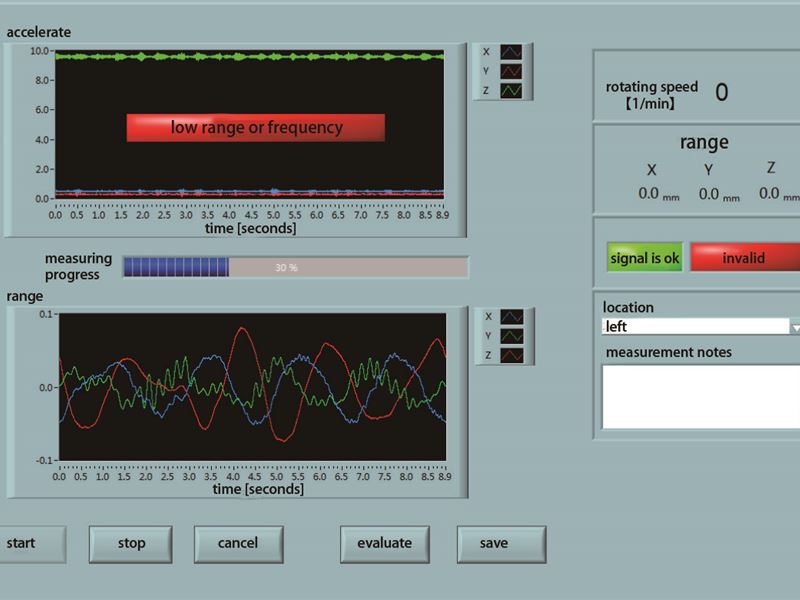
Task: Click the rotating speed value display
Action: 721,94
